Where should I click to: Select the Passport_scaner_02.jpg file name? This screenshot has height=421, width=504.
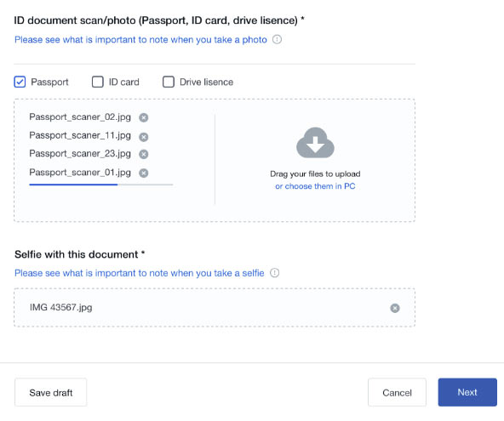point(80,117)
